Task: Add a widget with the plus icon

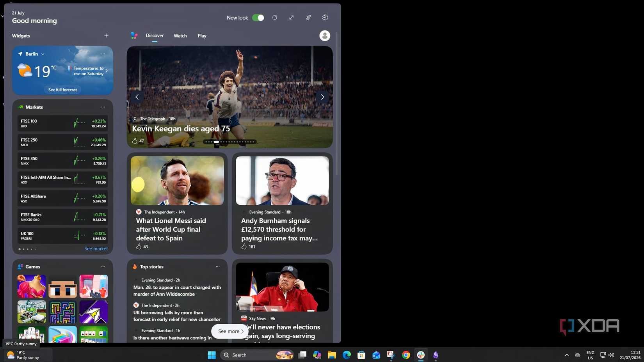Action: [106, 35]
